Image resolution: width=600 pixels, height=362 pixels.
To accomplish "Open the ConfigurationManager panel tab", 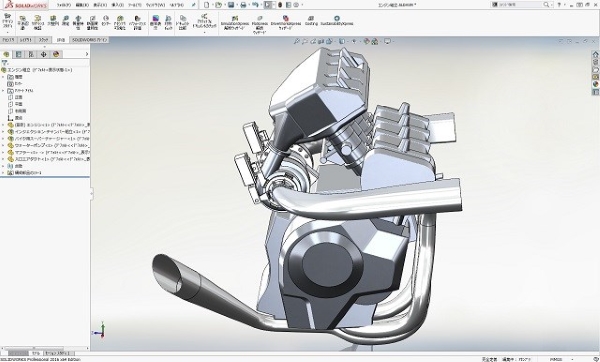I will (31, 54).
